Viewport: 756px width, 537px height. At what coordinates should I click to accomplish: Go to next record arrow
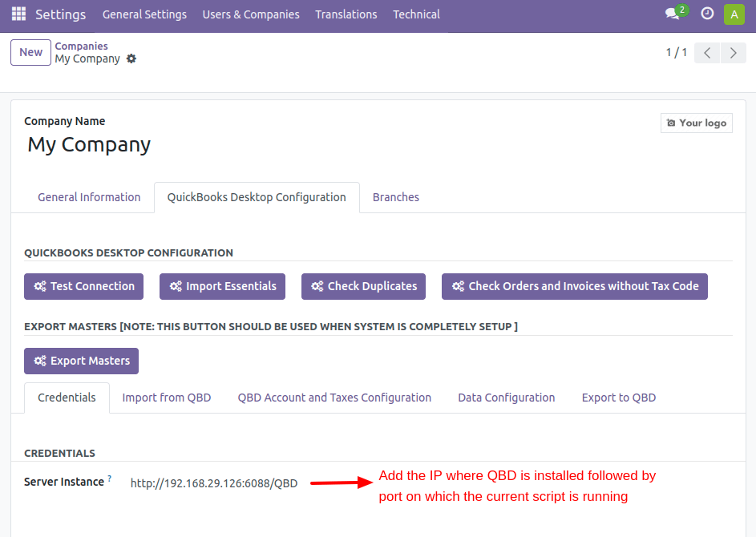(x=734, y=53)
